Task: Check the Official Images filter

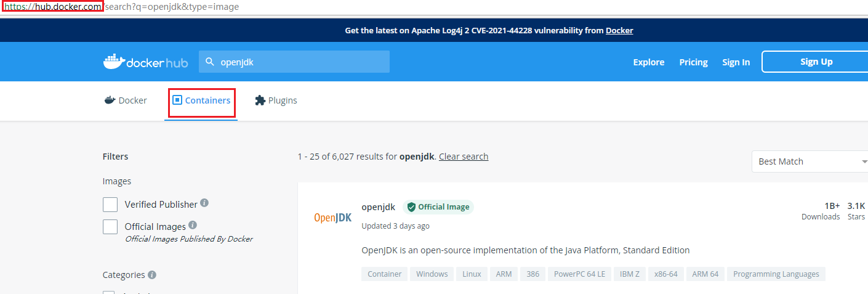Action: pos(110,227)
